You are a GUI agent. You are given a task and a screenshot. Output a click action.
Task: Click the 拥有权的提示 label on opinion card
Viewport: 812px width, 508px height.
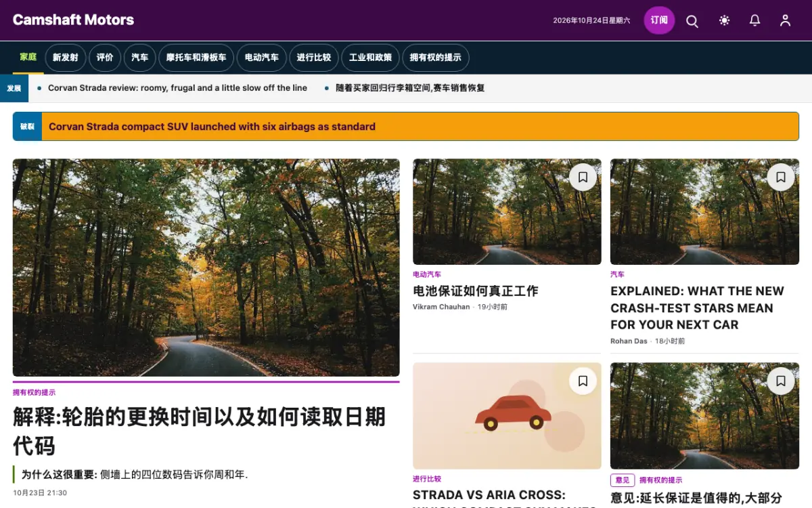tap(661, 480)
